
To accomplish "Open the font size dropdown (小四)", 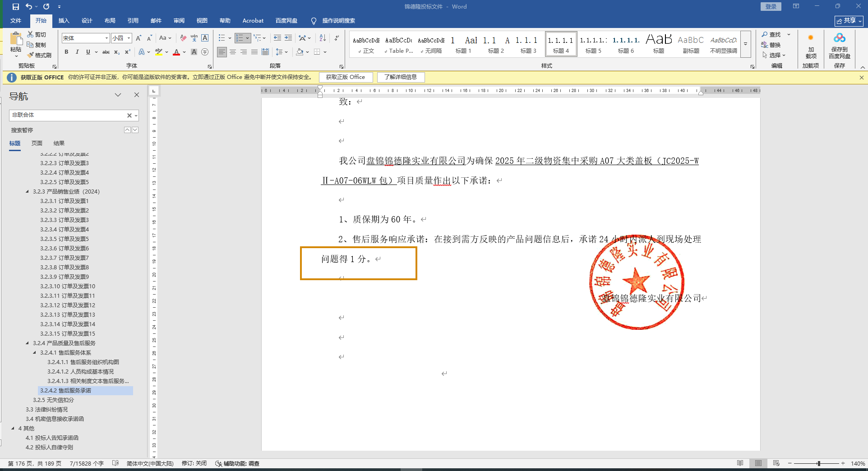I will coord(129,38).
